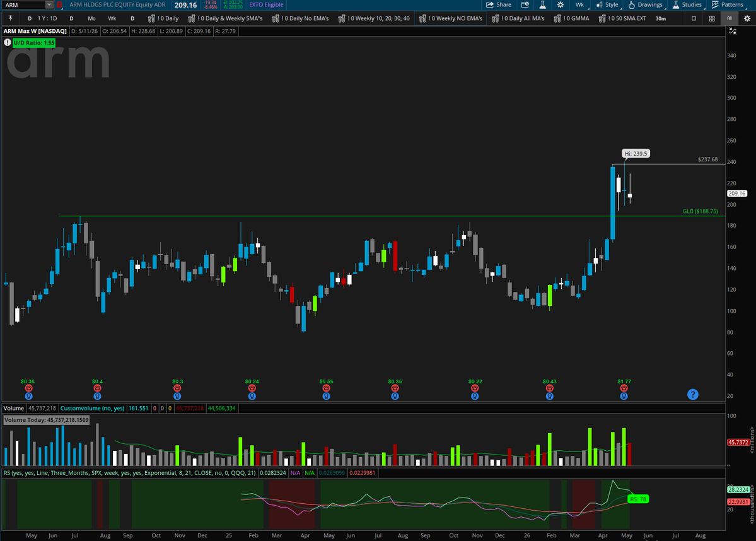Toggle the All button in layout controls
The width and height of the screenshot is (756, 541).
pyautogui.click(x=730, y=18)
